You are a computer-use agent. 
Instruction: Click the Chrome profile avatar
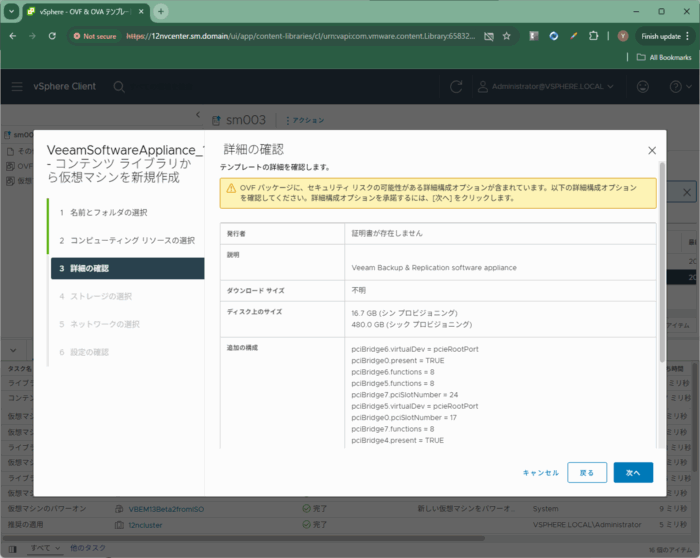click(x=623, y=36)
